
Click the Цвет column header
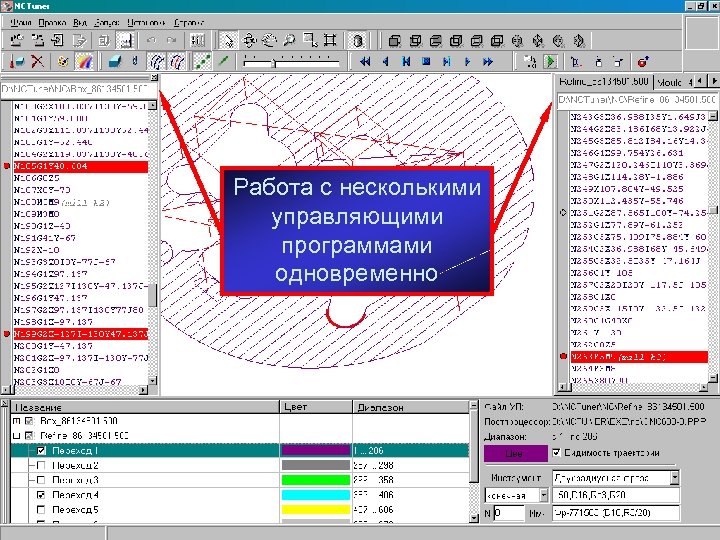coord(316,407)
